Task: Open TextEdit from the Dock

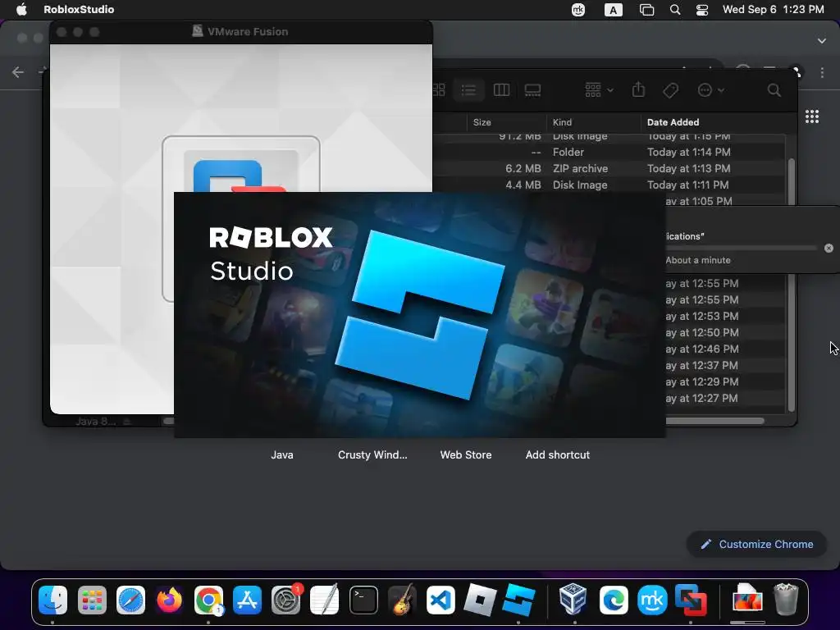Action: [x=325, y=600]
